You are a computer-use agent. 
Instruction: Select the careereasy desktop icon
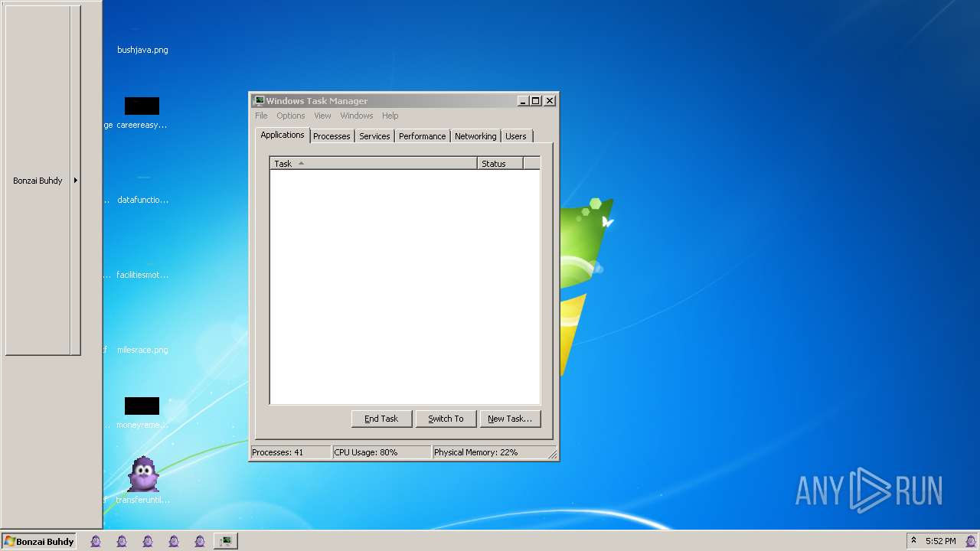142,114
